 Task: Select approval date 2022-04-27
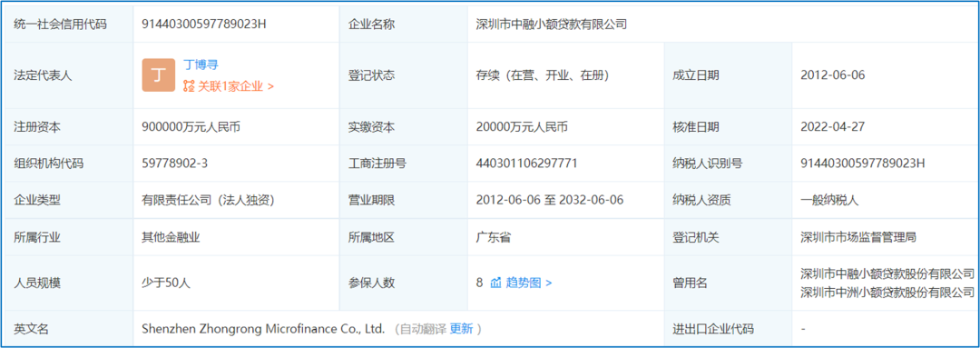coord(832,127)
